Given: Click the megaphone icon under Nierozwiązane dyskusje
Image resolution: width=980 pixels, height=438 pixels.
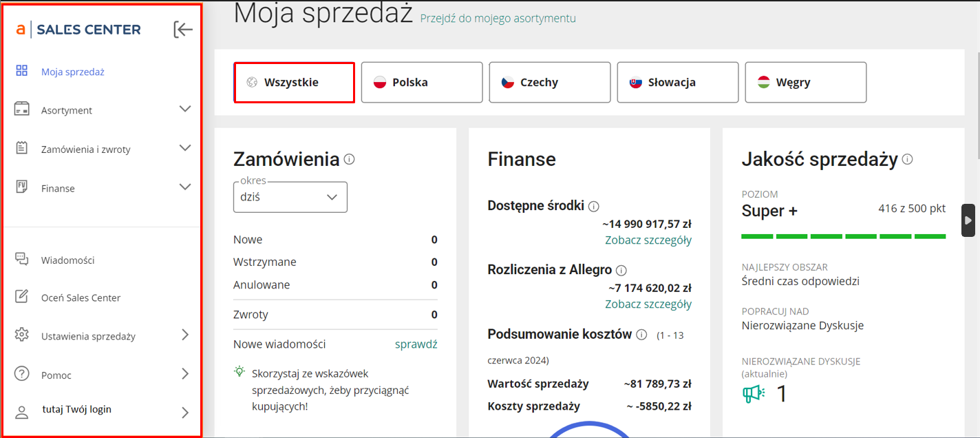Looking at the screenshot, I should point(754,394).
